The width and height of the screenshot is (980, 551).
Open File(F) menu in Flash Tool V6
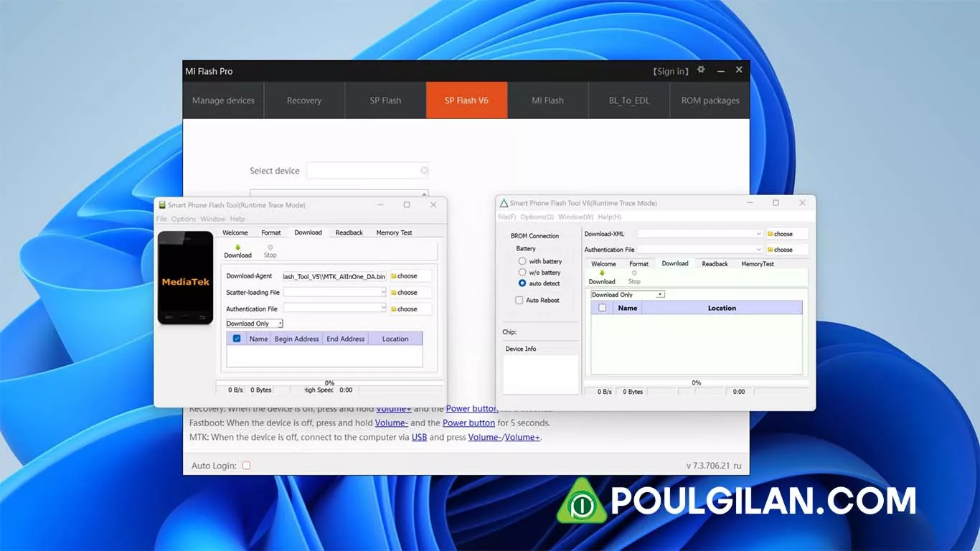pyautogui.click(x=507, y=217)
